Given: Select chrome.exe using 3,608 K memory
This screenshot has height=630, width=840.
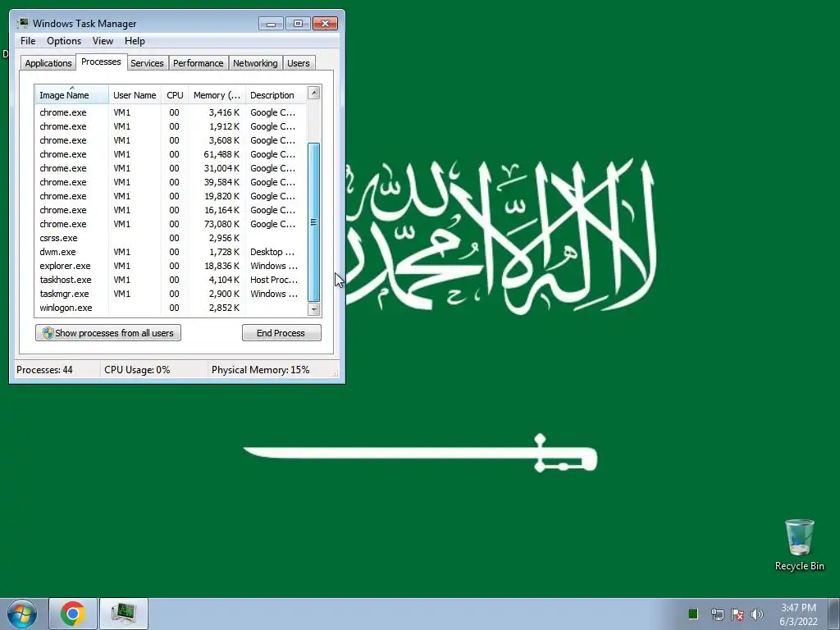Looking at the screenshot, I should [x=171, y=140].
